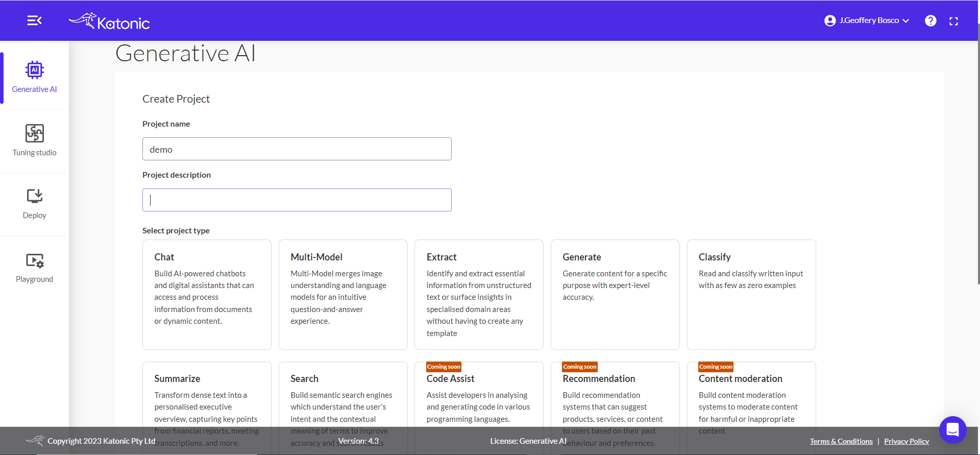Click the Project description label
This screenshot has width=980, height=455.
point(177,175)
